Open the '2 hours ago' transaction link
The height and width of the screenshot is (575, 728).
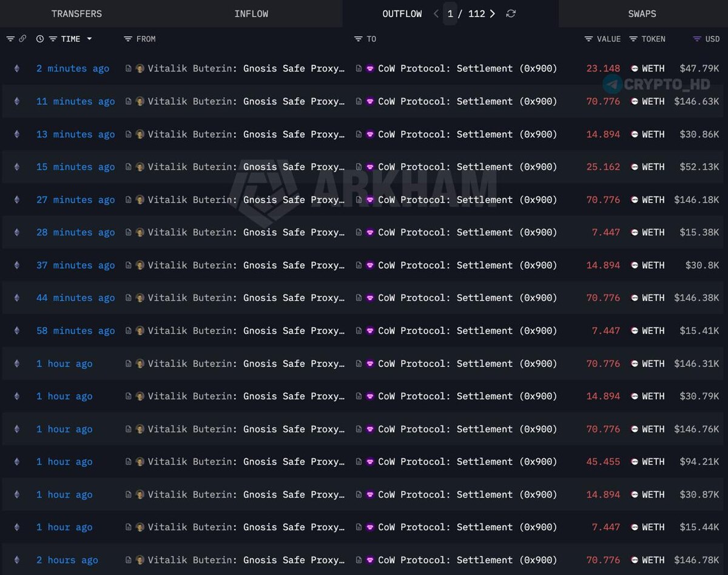click(67, 560)
